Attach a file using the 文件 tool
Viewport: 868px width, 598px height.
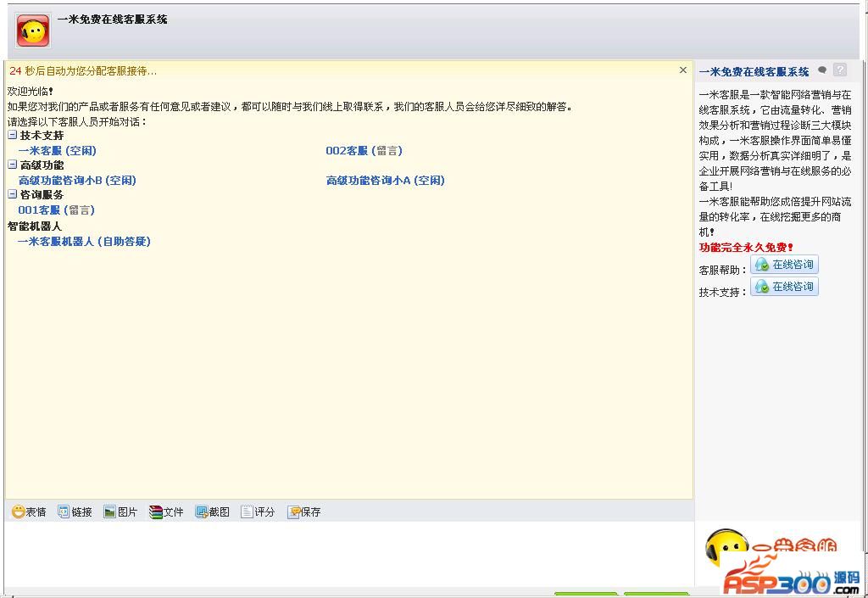click(x=166, y=511)
